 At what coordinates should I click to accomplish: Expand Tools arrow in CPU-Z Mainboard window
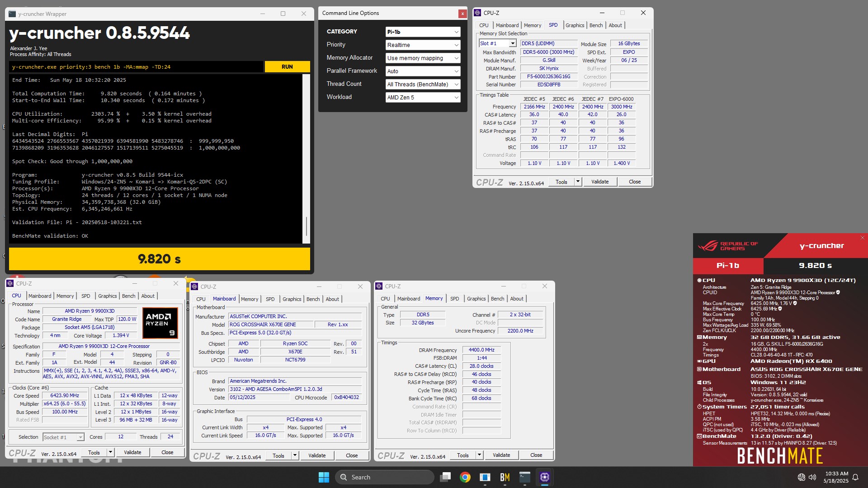coord(295,455)
